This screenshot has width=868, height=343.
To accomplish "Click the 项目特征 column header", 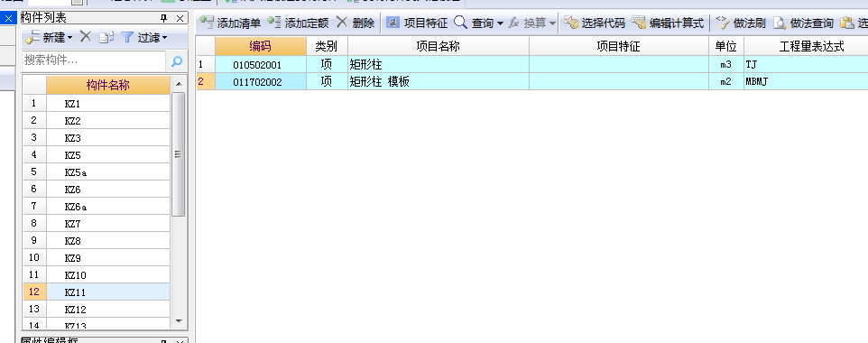I will click(x=618, y=46).
